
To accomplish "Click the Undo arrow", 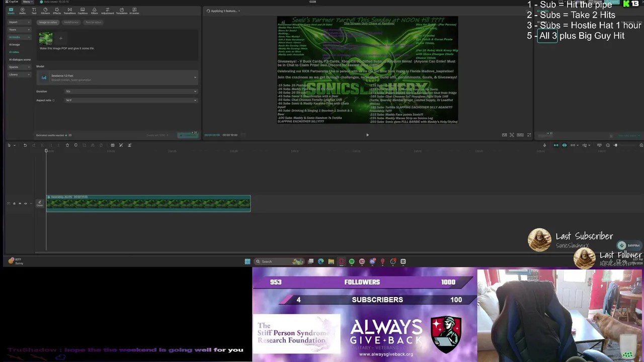I will click(25, 145).
